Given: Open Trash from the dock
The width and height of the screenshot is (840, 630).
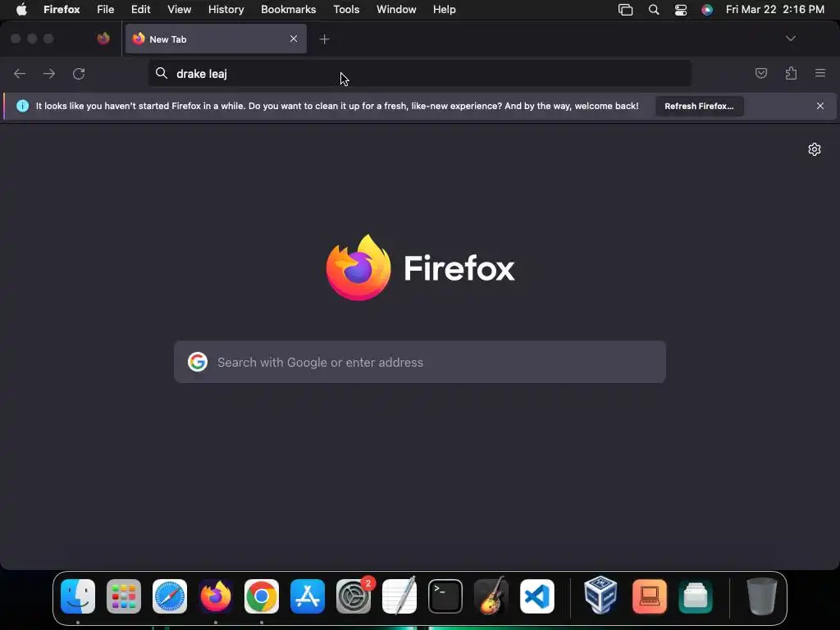Looking at the screenshot, I should pos(761,596).
